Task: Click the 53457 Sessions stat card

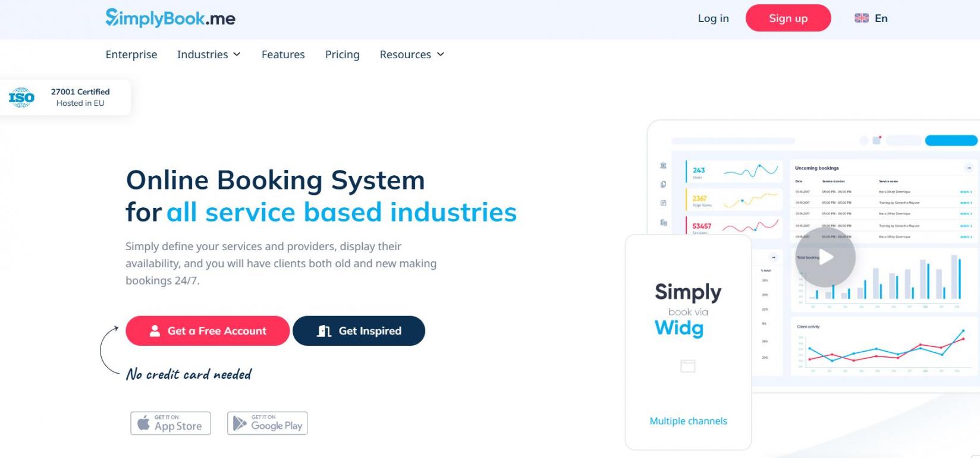Action: 734,227
